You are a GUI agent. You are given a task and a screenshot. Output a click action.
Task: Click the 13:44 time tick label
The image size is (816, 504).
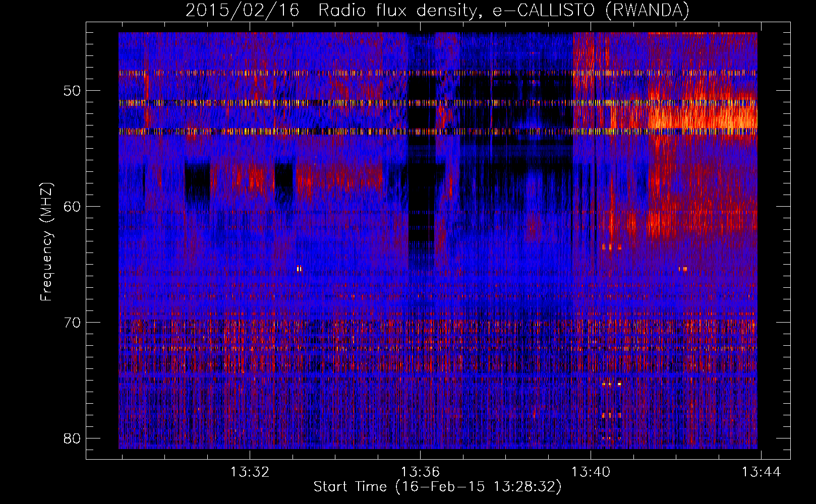click(761, 472)
